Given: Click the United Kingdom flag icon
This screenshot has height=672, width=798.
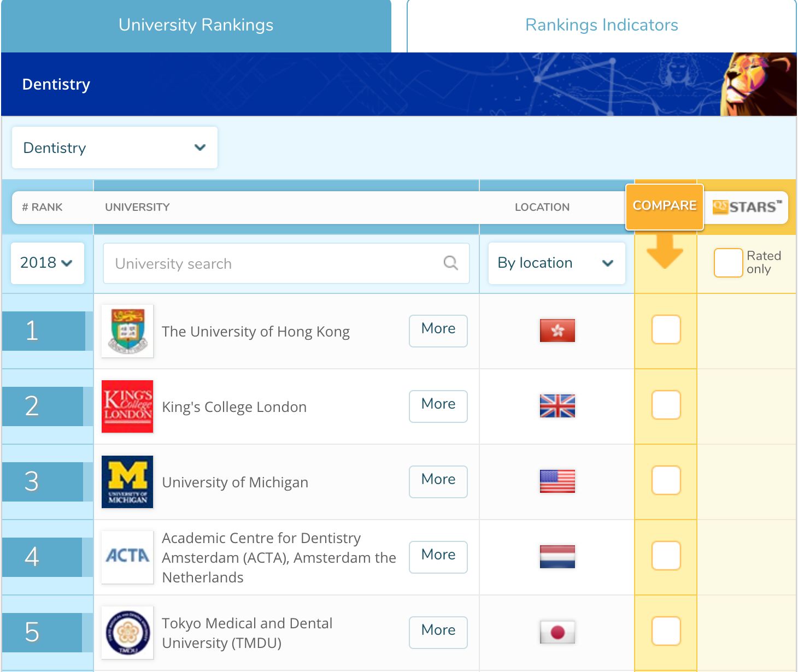Looking at the screenshot, I should [x=557, y=406].
